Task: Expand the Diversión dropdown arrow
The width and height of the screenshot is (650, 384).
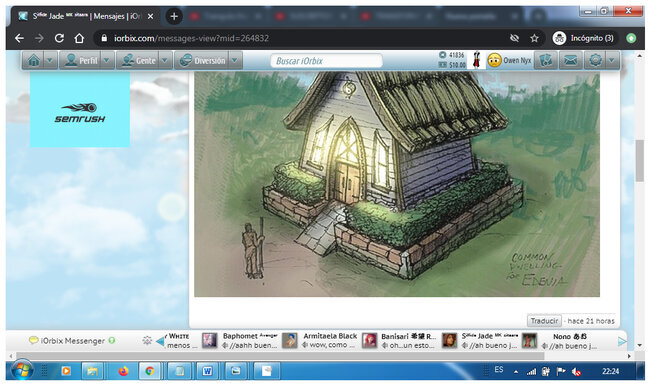Action: point(235,61)
